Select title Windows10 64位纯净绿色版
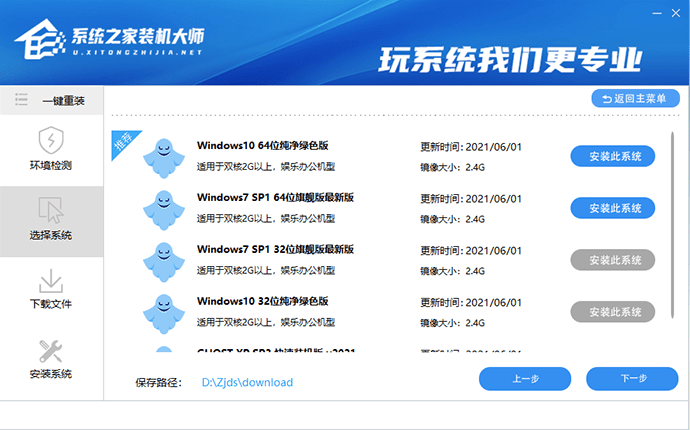Image resolution: width=690 pixels, height=430 pixels. coord(263,146)
